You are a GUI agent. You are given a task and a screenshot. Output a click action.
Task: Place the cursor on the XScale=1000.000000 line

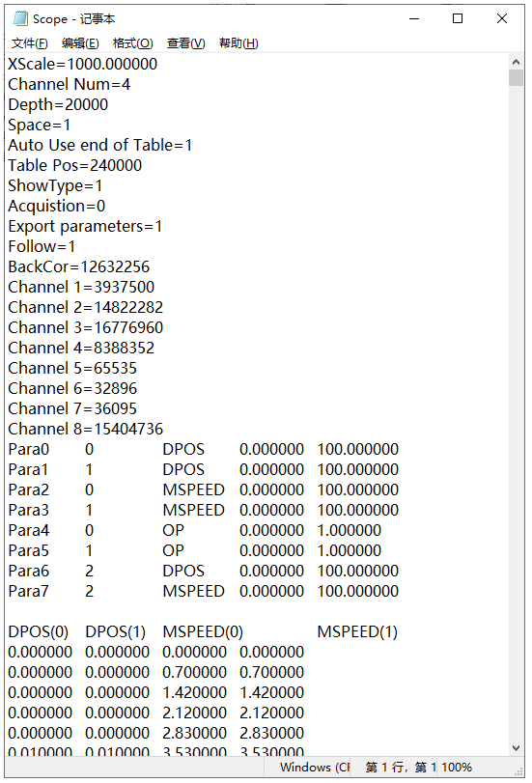pos(82,64)
